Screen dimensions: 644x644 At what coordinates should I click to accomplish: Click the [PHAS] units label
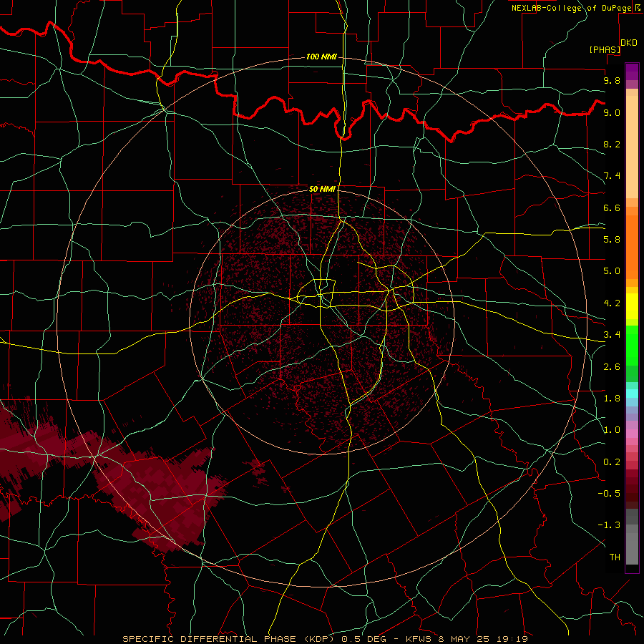point(605,49)
